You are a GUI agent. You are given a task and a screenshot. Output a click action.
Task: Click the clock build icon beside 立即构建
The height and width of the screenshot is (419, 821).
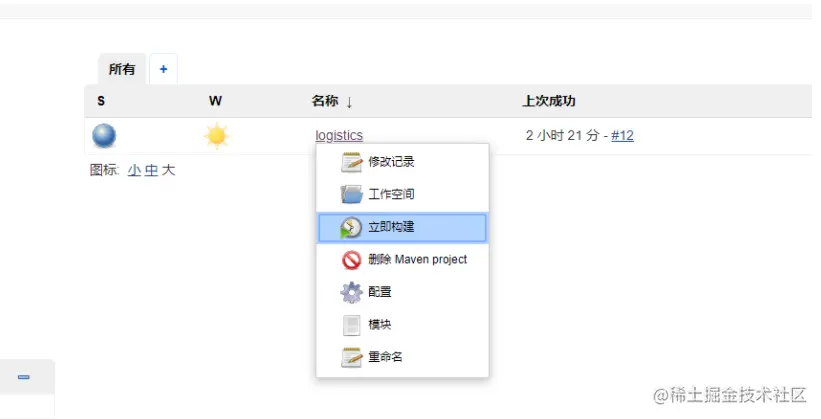coord(351,228)
